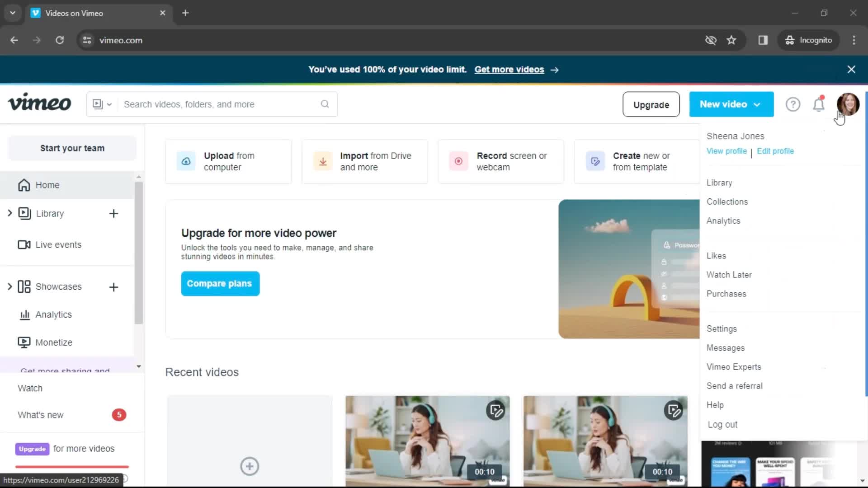
Task: Open Library in the profile menu
Action: pos(719,183)
